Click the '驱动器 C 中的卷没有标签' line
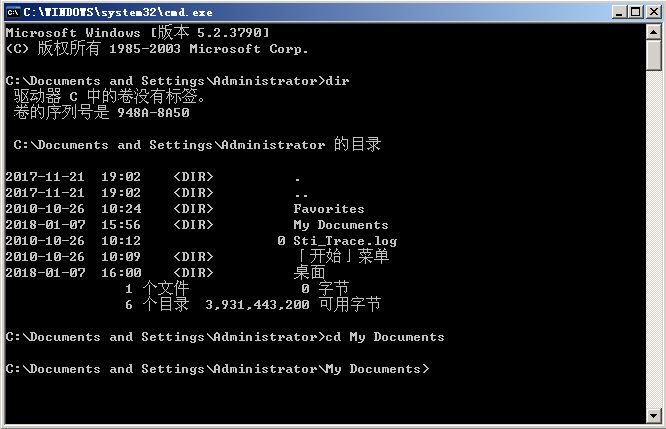Image resolution: width=666 pixels, height=429 pixels. pyautogui.click(x=110, y=96)
